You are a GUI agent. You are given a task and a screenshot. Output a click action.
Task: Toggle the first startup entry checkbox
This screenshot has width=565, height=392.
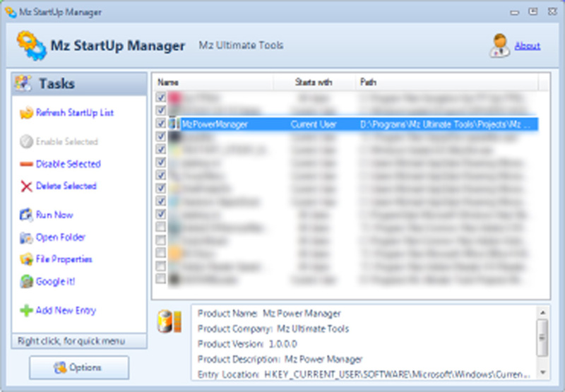pyautogui.click(x=161, y=97)
